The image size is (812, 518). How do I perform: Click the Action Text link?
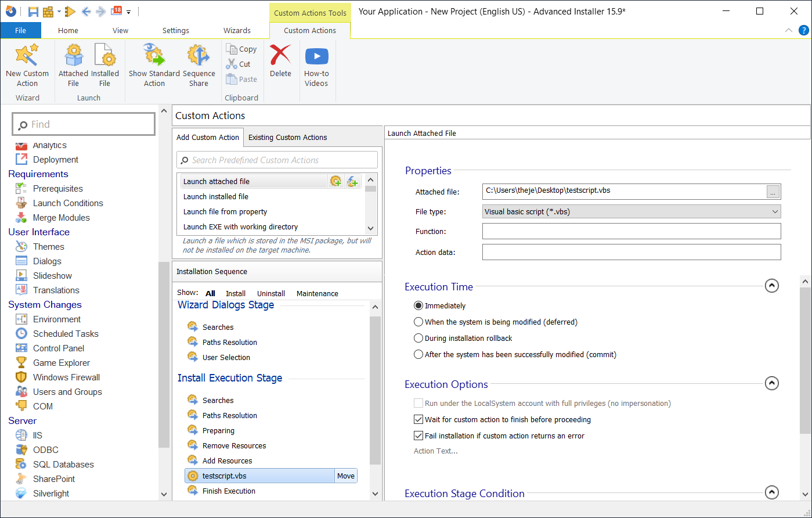point(435,451)
